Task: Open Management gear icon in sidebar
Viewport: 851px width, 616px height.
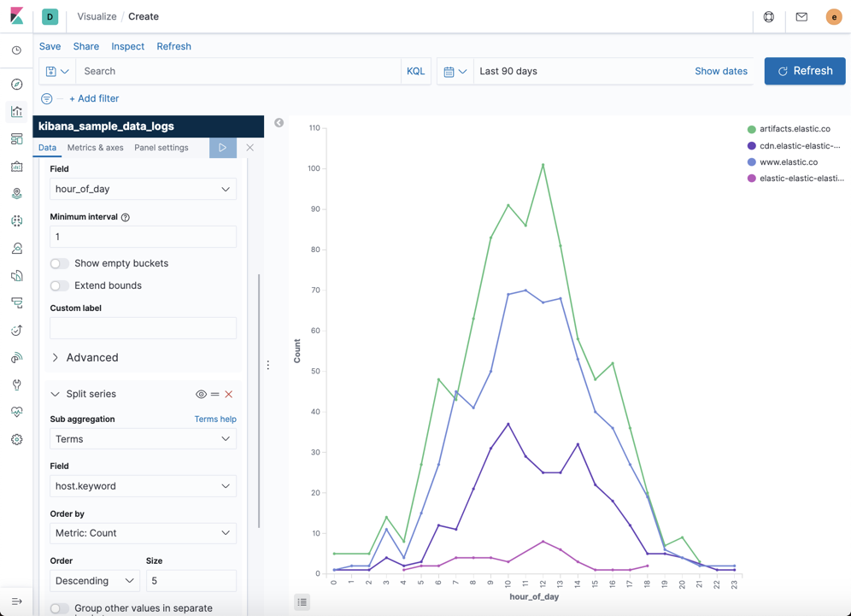Action: tap(17, 440)
